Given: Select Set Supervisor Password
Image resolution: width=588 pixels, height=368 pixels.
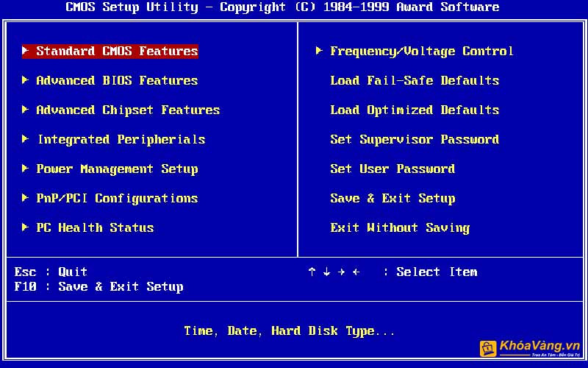Looking at the screenshot, I should click(415, 140).
